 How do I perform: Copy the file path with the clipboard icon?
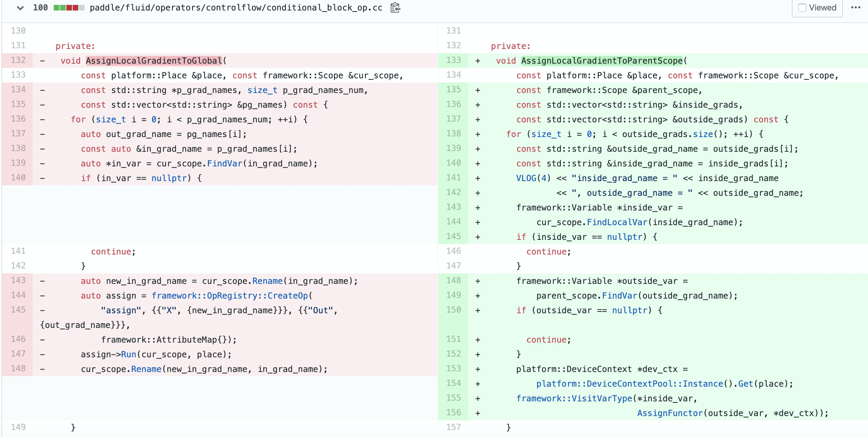395,8
